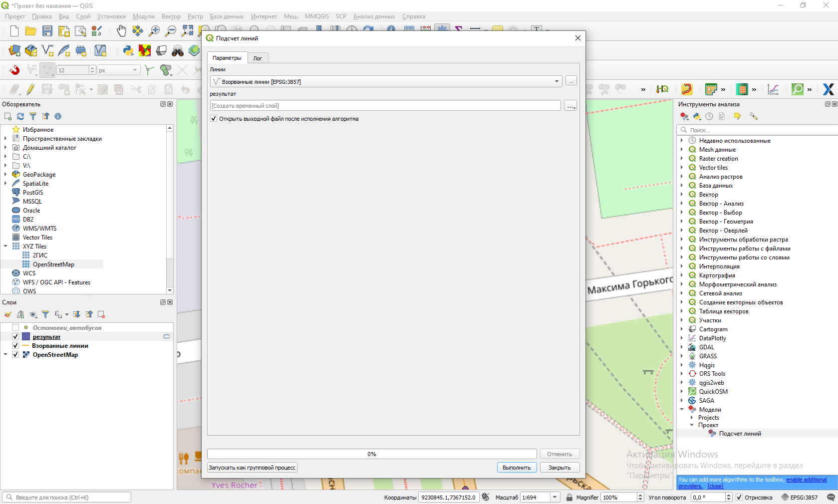Click the результат layer color swatch
Image resolution: width=838 pixels, height=504 pixels.
coord(26,337)
